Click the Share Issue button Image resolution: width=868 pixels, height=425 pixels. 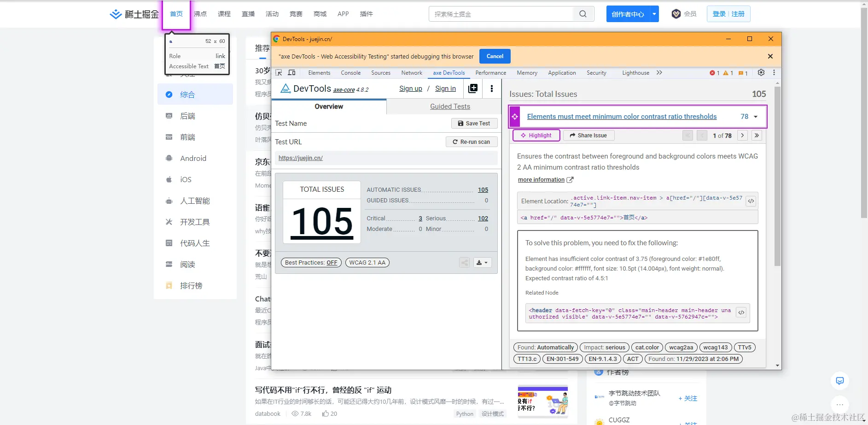pyautogui.click(x=588, y=136)
